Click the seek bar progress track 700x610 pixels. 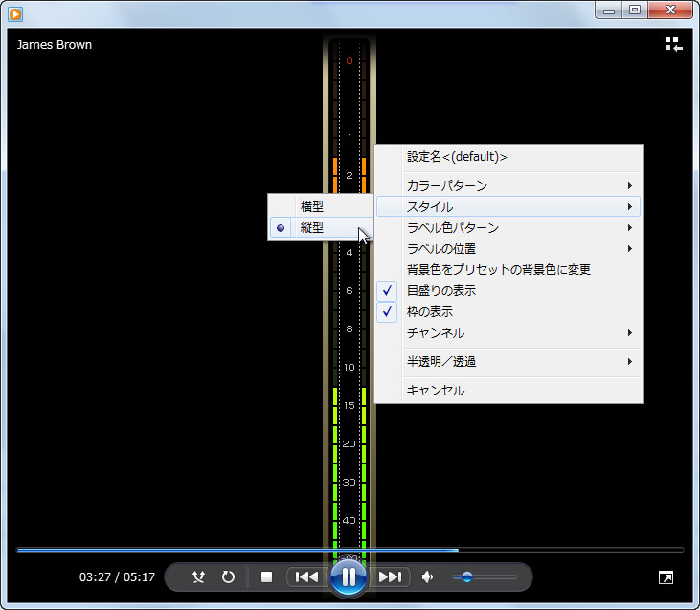tap(350, 550)
